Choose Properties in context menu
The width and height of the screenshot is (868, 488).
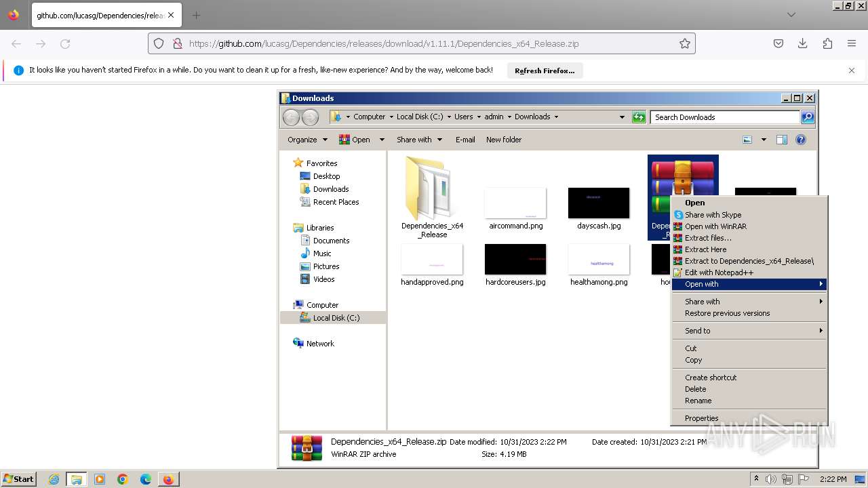click(x=749, y=418)
